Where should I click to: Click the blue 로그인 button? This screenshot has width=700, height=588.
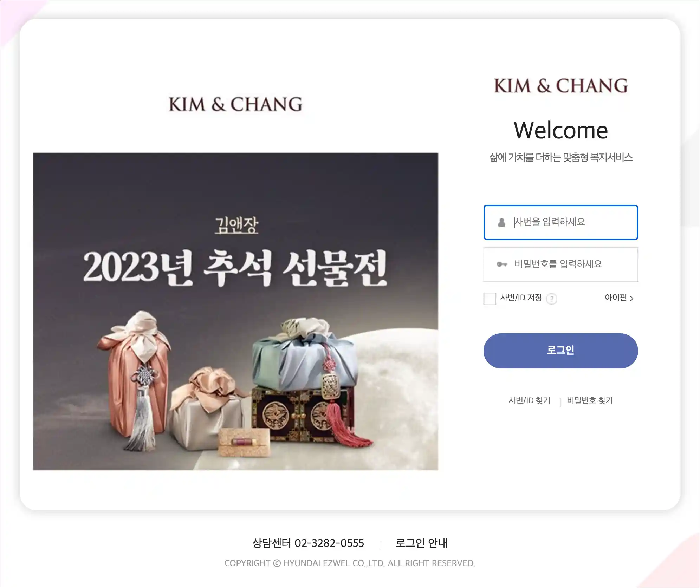560,351
